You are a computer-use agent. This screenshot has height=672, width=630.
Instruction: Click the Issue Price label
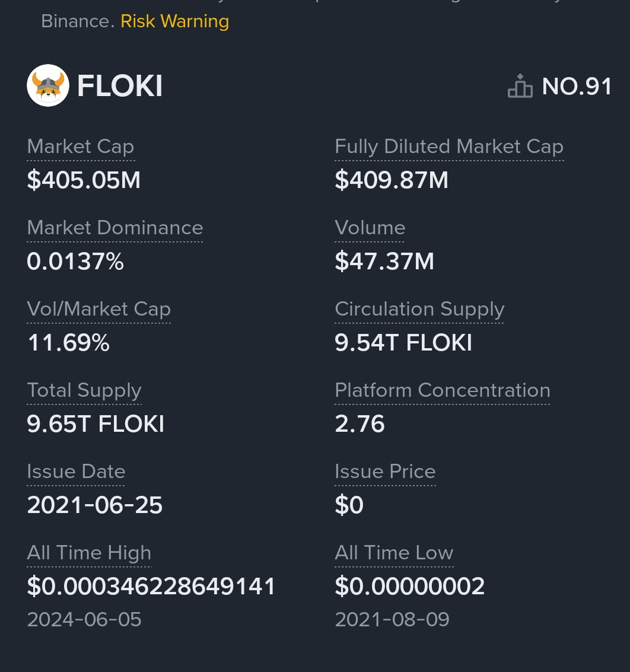385,472
